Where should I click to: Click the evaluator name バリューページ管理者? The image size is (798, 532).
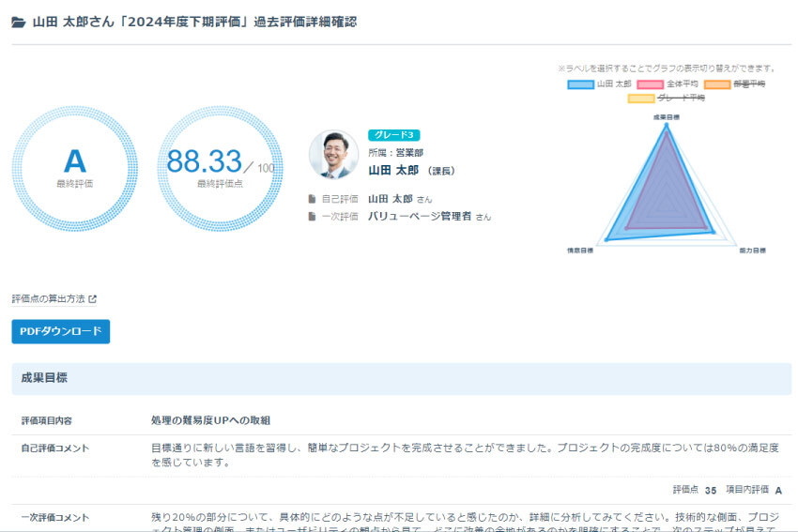(x=420, y=217)
